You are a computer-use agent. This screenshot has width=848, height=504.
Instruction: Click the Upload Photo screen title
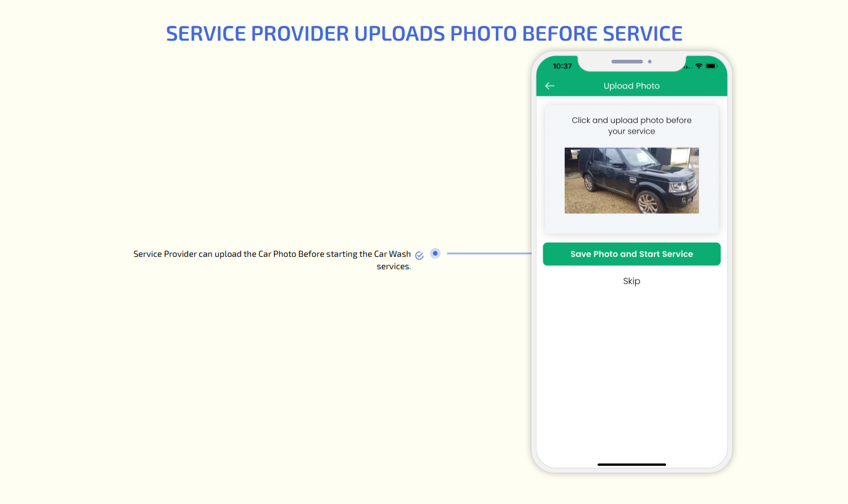tap(632, 86)
